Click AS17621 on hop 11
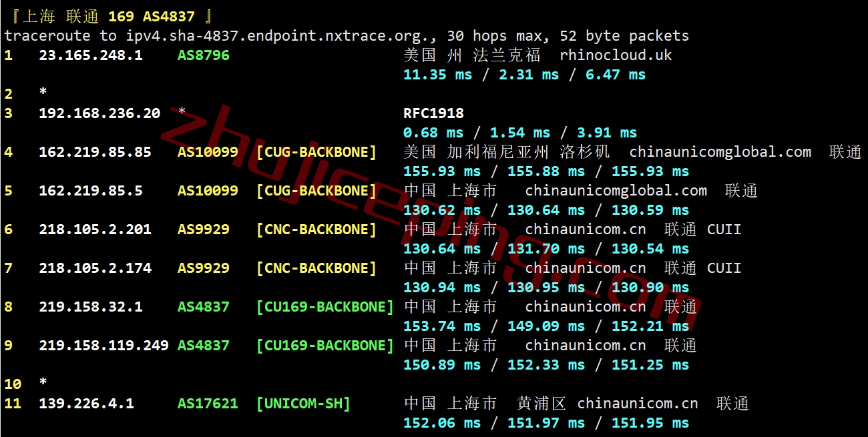Image resolution: width=868 pixels, height=437 pixels. point(208,404)
